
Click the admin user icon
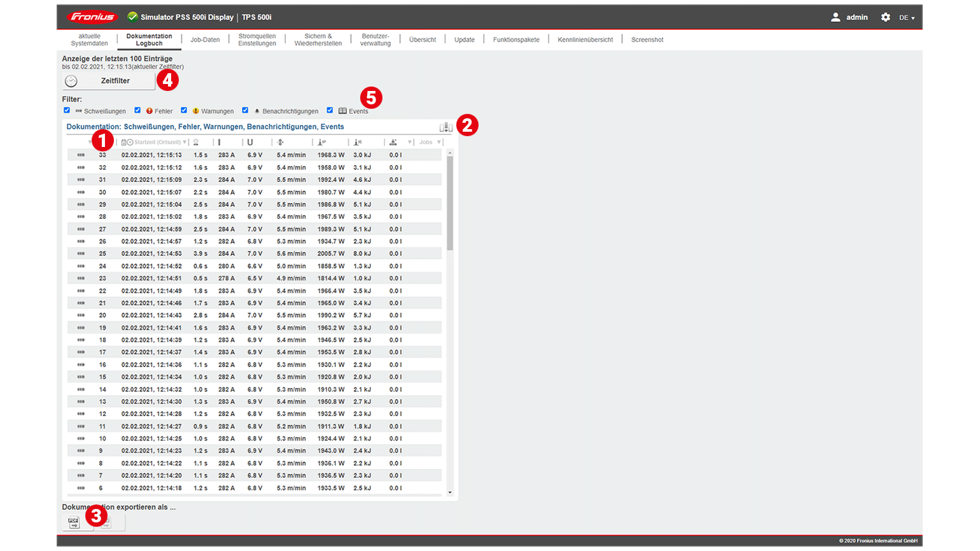836,17
